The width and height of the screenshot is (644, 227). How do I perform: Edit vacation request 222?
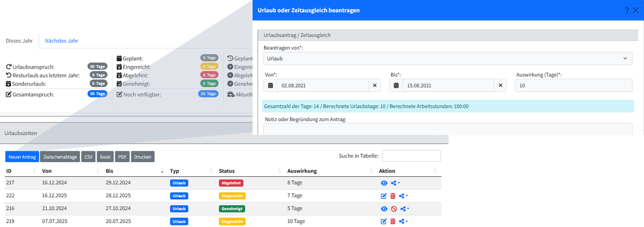384,196
